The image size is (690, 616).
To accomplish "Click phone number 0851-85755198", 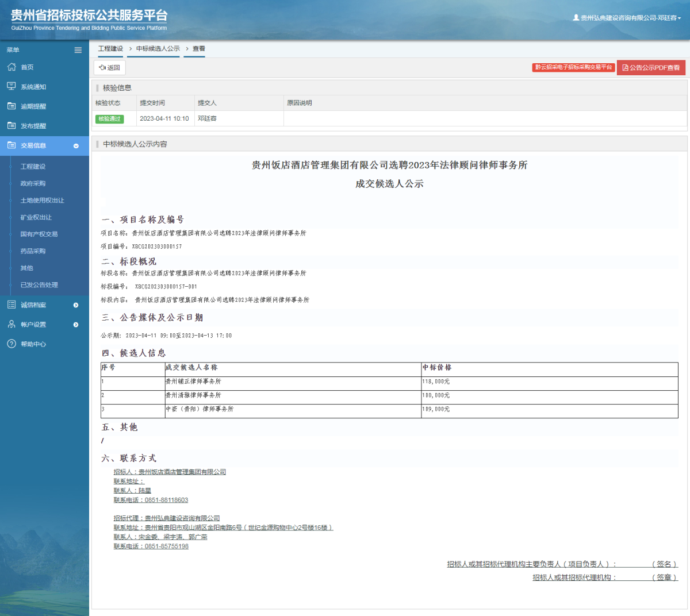I will point(166,546).
